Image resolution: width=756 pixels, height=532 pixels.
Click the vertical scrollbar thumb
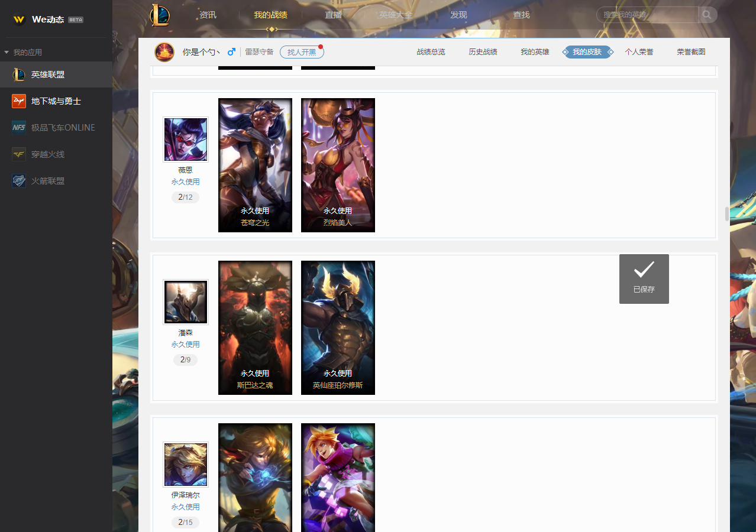[727, 214]
